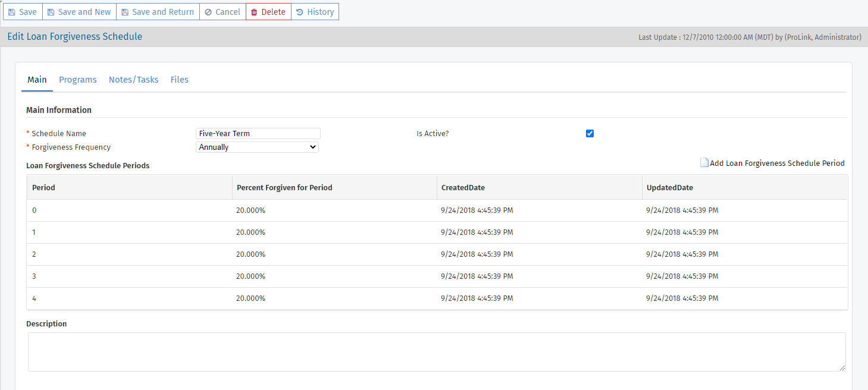Click inside the Description text area

pyautogui.click(x=437, y=352)
